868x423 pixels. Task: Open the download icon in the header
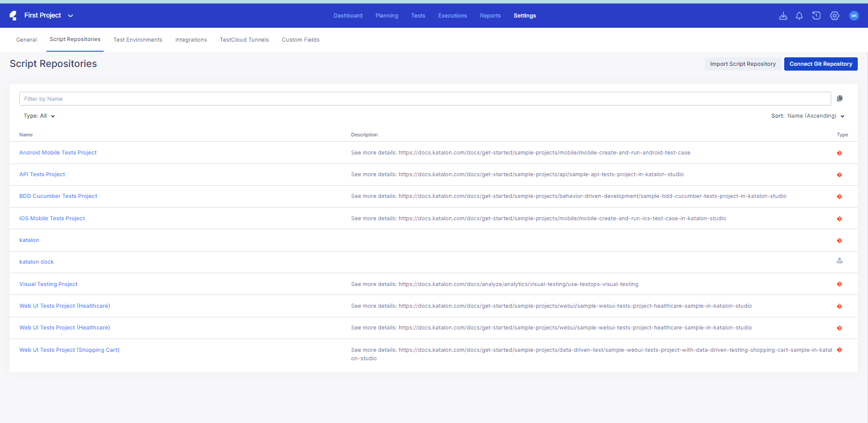[783, 16]
